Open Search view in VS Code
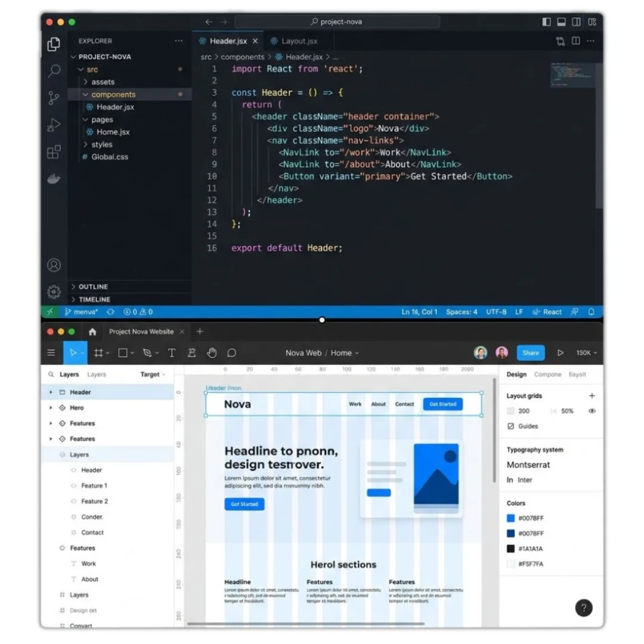Screen dimensions: 644x644 click(x=54, y=71)
